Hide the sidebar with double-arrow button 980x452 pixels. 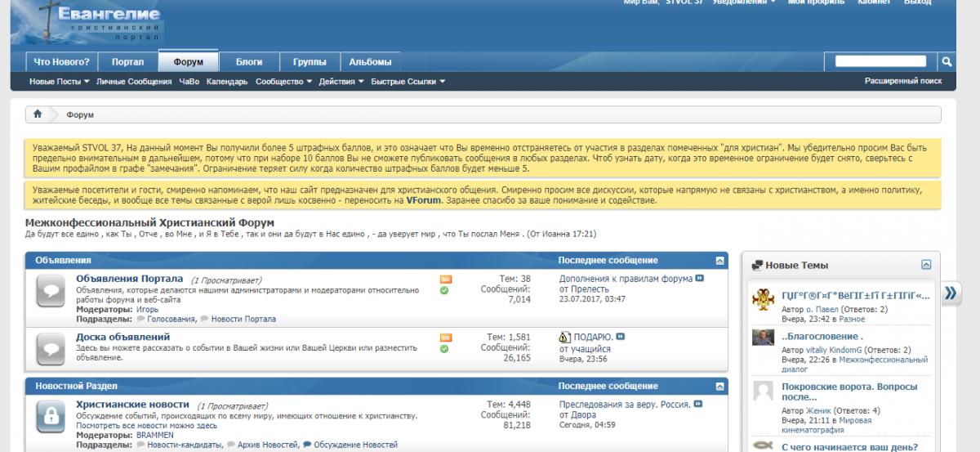click(951, 294)
